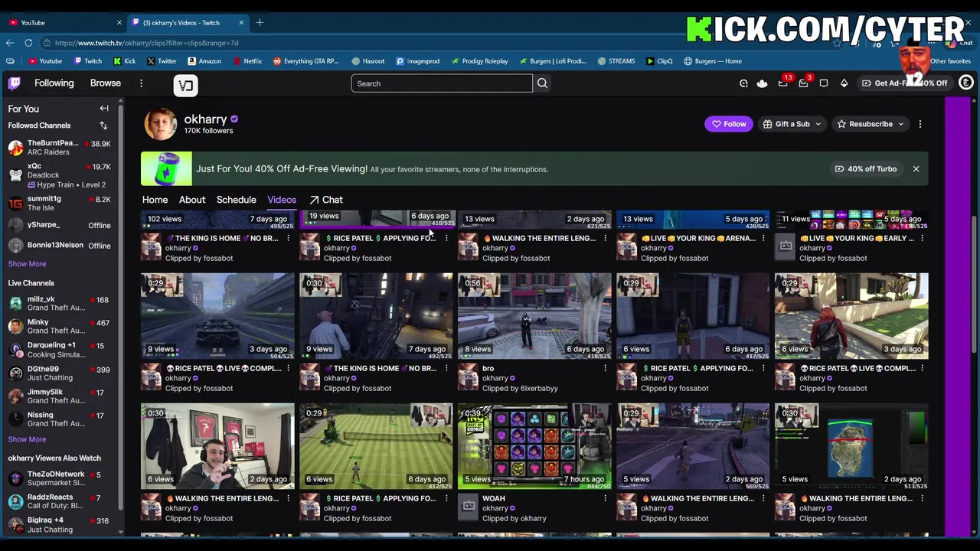Click the 40% off Turbo button

[865, 169]
